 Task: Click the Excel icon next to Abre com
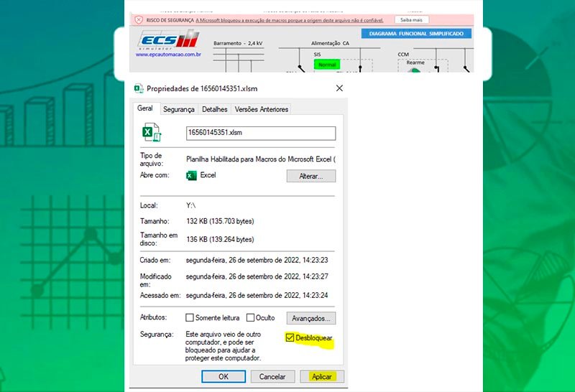click(191, 175)
